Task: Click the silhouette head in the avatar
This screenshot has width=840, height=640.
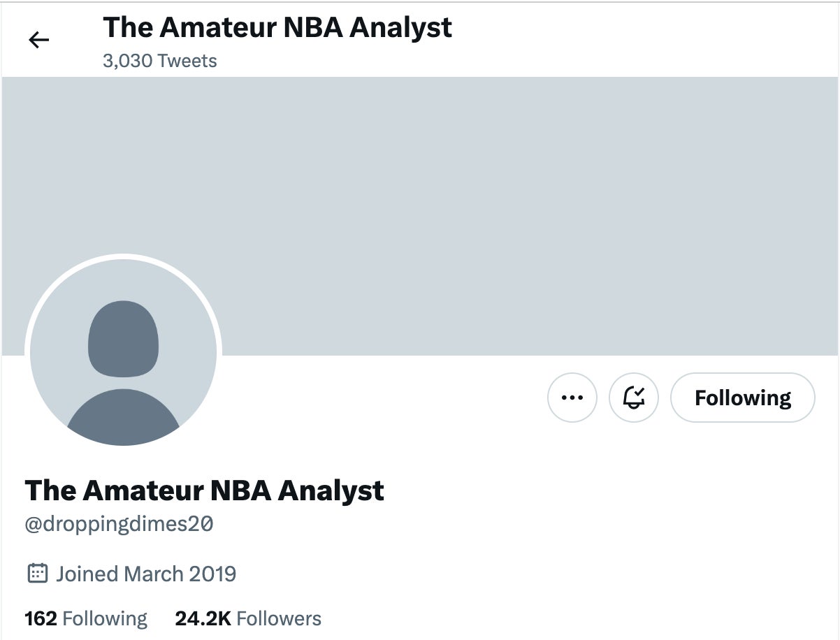Action: [x=123, y=338]
